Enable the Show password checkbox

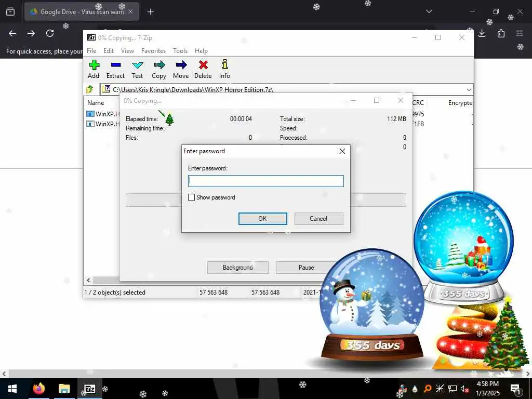click(x=191, y=197)
